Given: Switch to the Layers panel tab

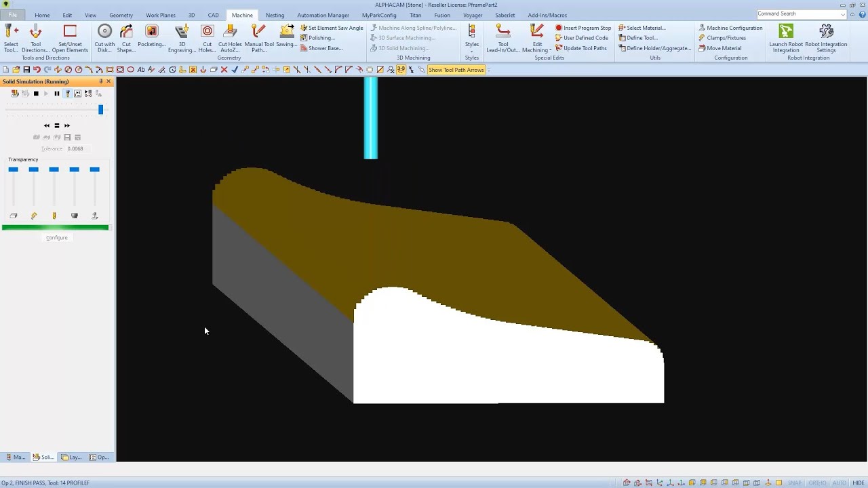Looking at the screenshot, I should point(71,457).
